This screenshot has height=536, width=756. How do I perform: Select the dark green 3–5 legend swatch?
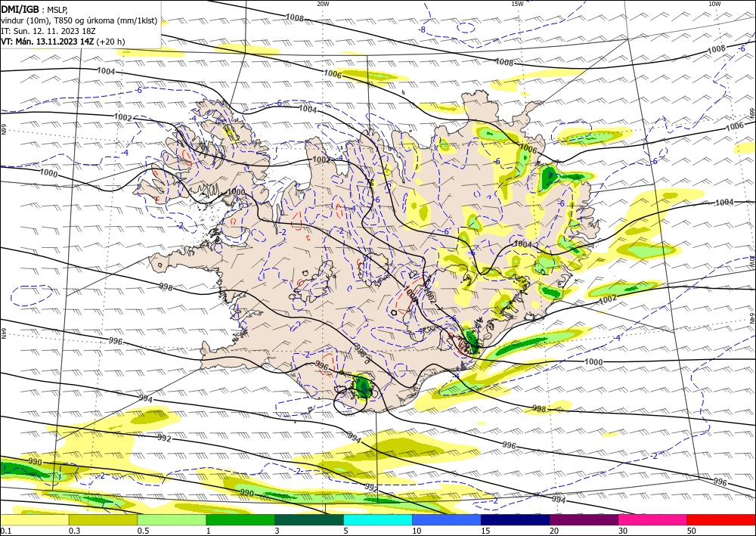[309, 519]
